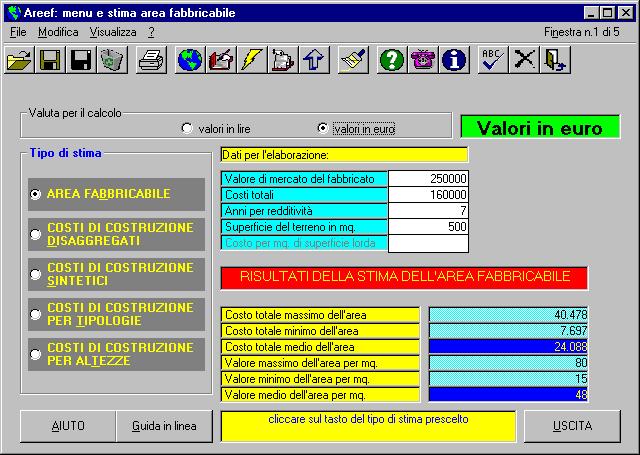Click the open folder toolbar icon
This screenshot has height=455, width=640.
(x=19, y=60)
